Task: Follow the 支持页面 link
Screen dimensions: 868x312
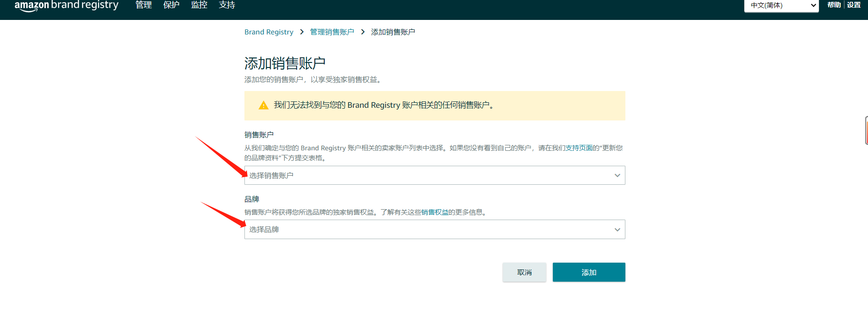Action: 579,148
